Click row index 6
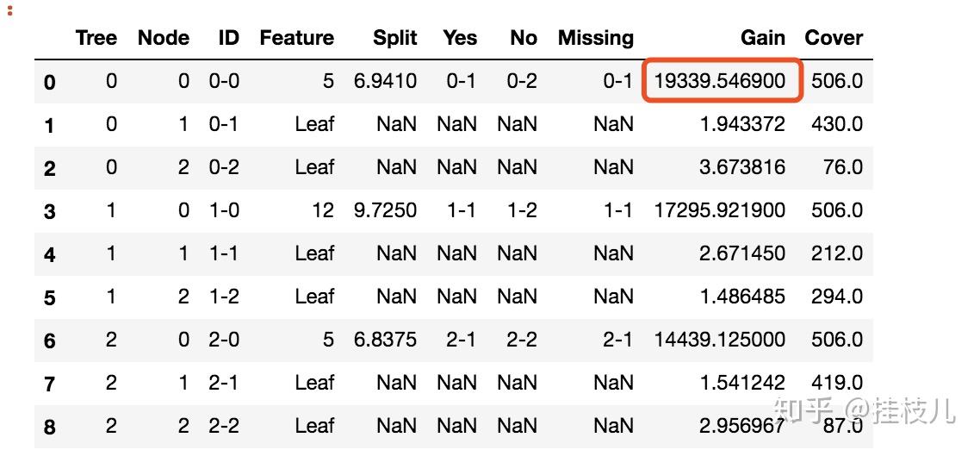980x450 pixels. (x=49, y=341)
